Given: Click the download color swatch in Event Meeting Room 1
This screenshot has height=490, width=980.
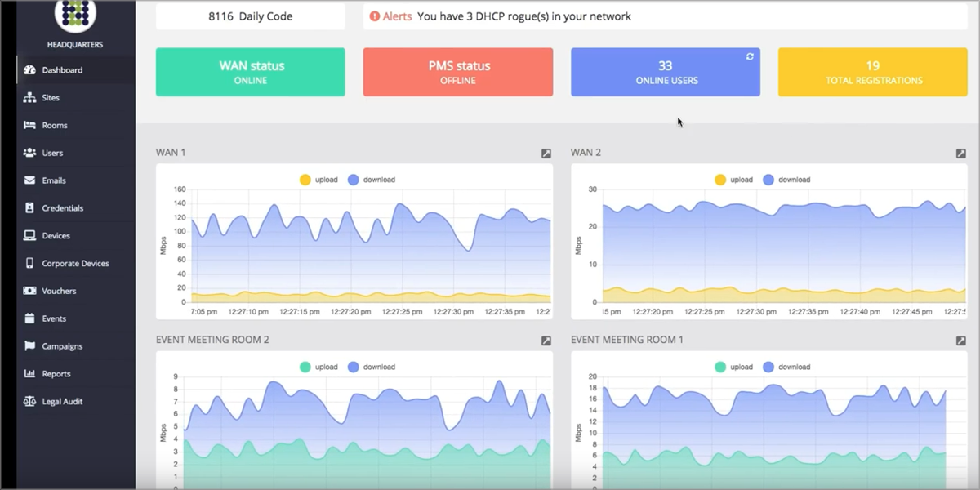Looking at the screenshot, I should 769,367.
